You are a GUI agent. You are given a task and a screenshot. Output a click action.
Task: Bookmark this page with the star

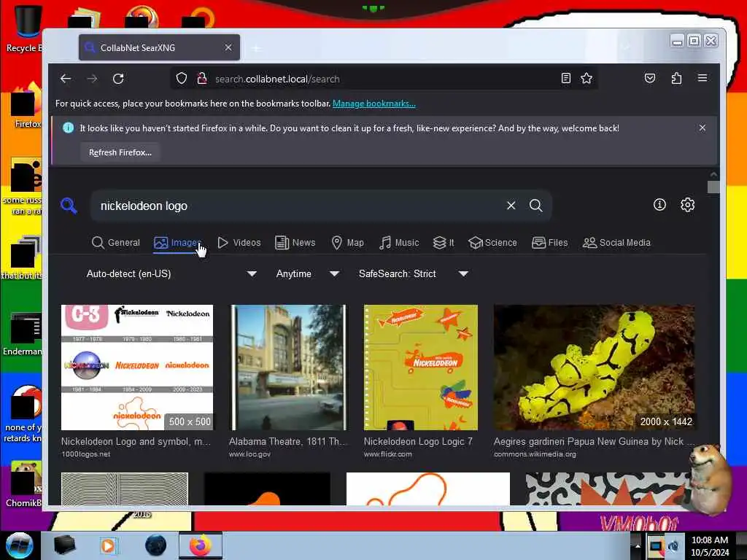coord(587,79)
